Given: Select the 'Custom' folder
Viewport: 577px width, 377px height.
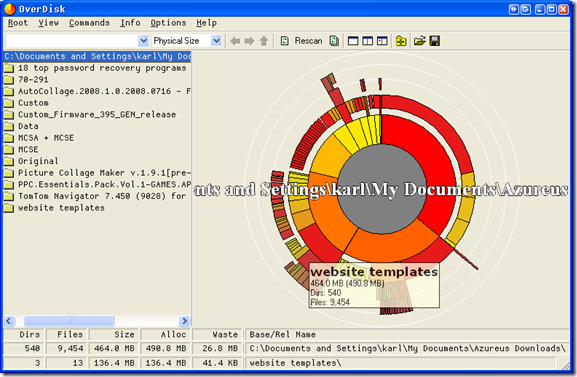Looking at the screenshot, I should (97, 103).
